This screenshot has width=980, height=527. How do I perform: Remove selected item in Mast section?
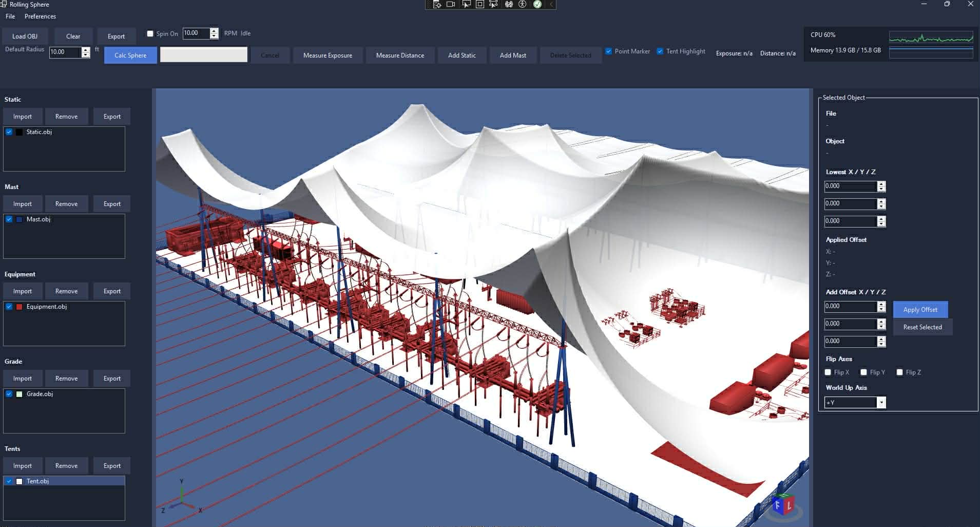(66, 204)
